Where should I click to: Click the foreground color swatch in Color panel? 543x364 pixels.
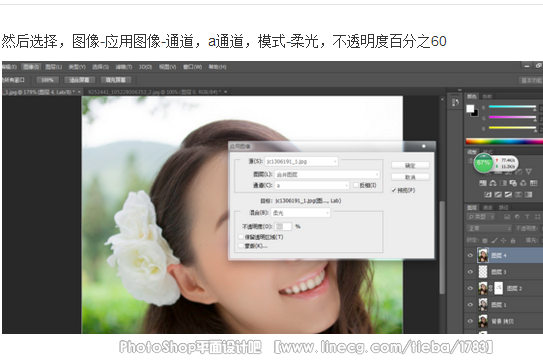[x=470, y=108]
